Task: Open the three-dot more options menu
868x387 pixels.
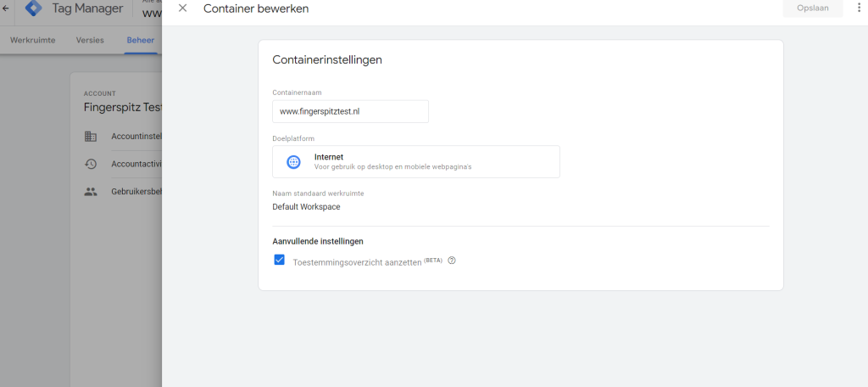Action: coord(859,8)
